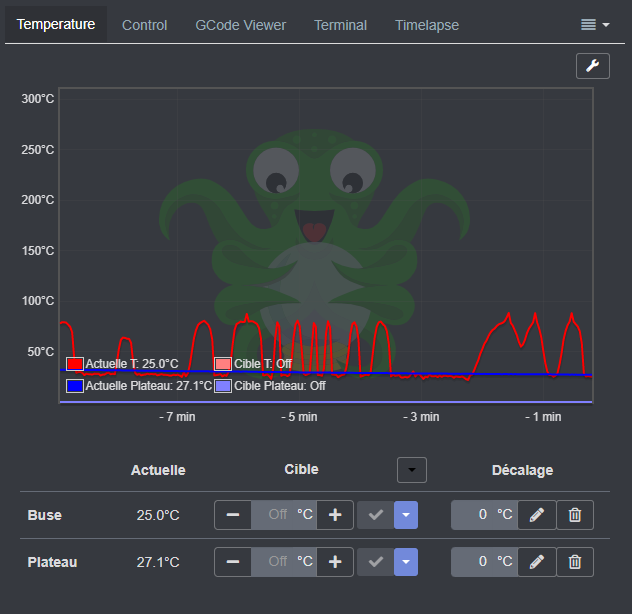Open the Terminal tab
632x614 pixels.
pos(340,25)
